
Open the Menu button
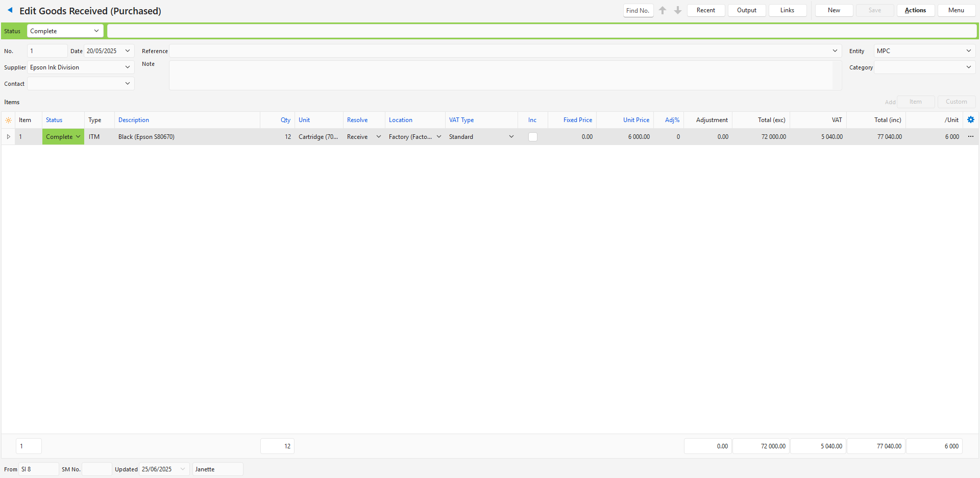tap(956, 10)
